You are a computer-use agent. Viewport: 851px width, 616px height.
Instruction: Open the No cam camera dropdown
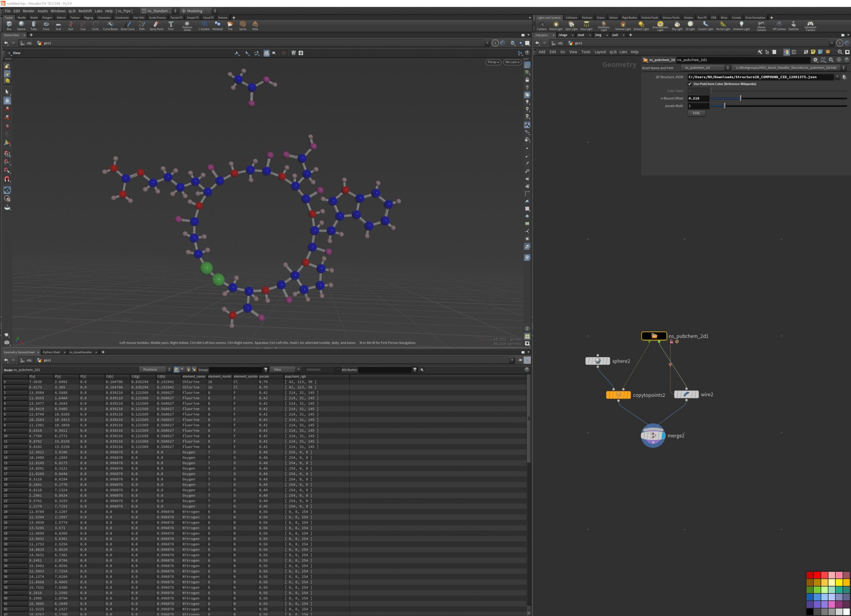(x=512, y=62)
